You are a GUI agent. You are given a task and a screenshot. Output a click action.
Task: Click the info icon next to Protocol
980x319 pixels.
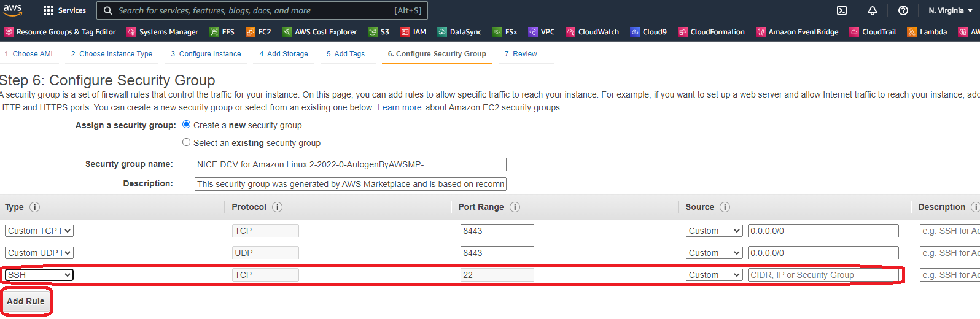click(277, 207)
